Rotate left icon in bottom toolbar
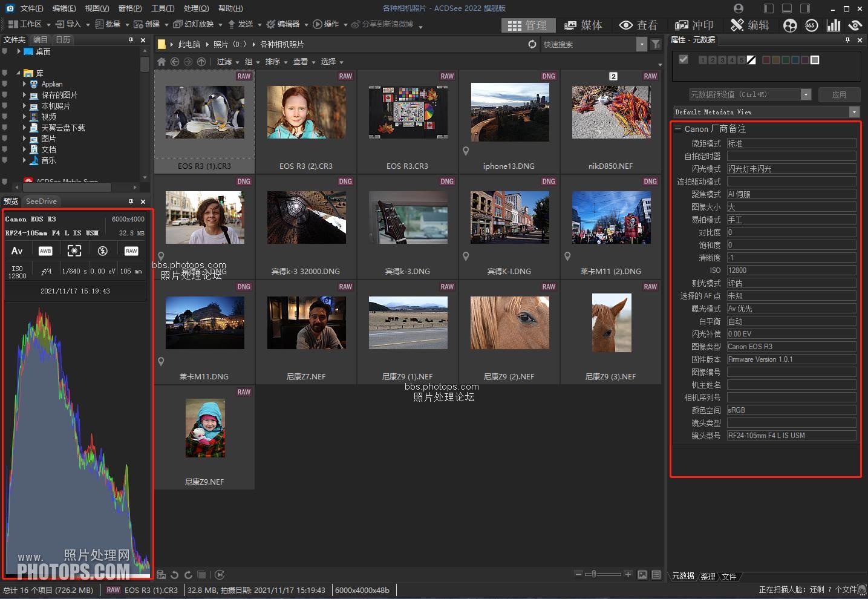Screen dimensions: 868x599 pos(174,575)
